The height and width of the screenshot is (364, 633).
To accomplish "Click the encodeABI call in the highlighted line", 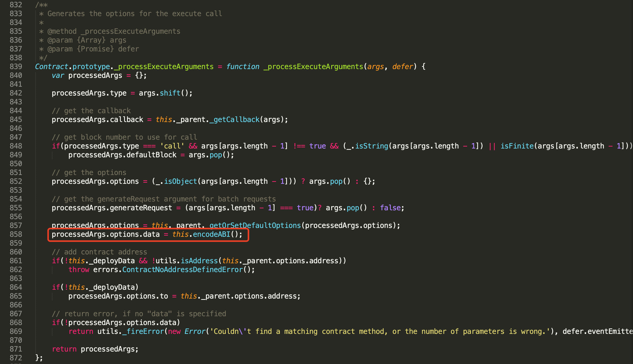I will [x=211, y=234].
